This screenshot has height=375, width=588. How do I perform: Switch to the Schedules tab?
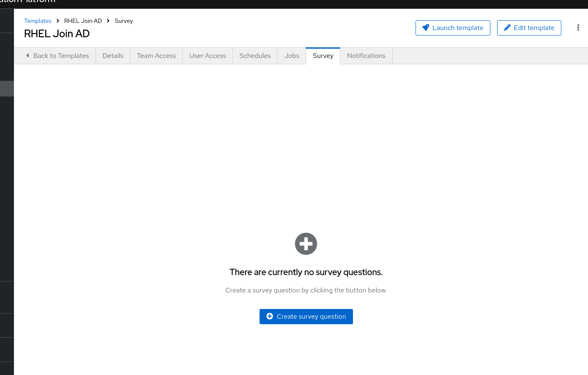[x=255, y=56]
